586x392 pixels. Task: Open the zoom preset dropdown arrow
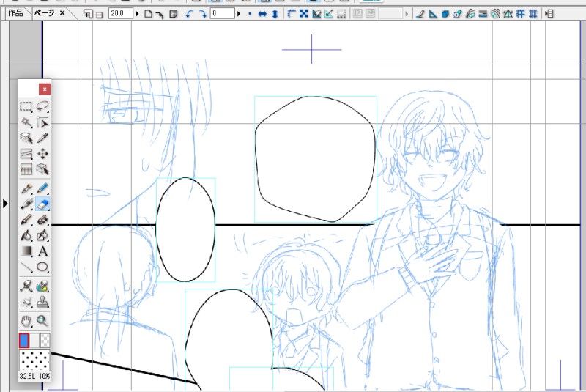tap(137, 14)
